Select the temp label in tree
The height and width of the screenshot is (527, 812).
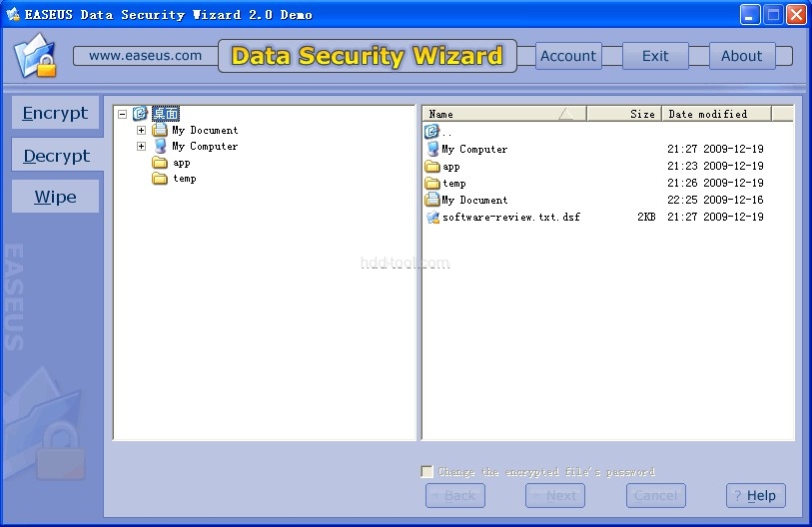[185, 179]
